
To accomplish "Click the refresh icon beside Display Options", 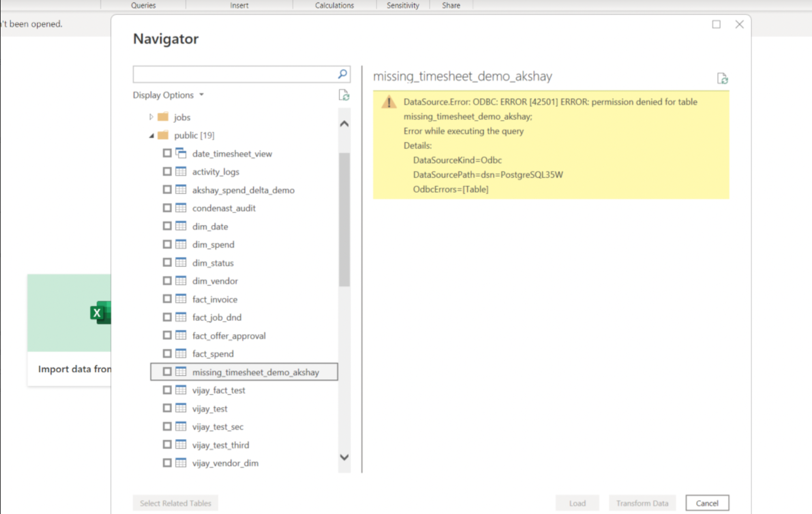I will tap(344, 95).
